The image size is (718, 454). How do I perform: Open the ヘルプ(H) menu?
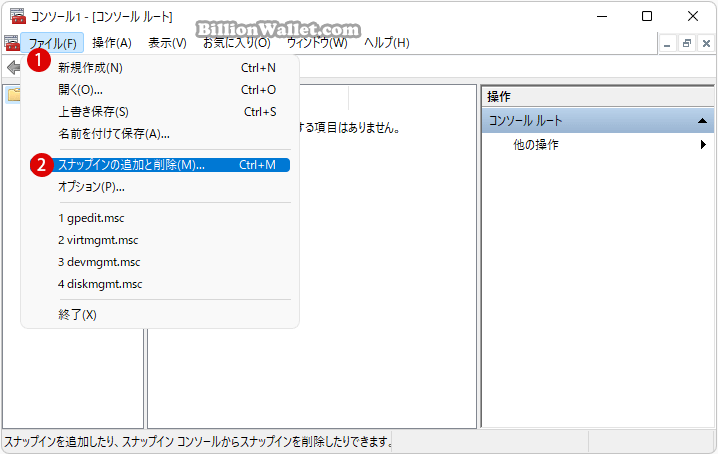[386, 43]
